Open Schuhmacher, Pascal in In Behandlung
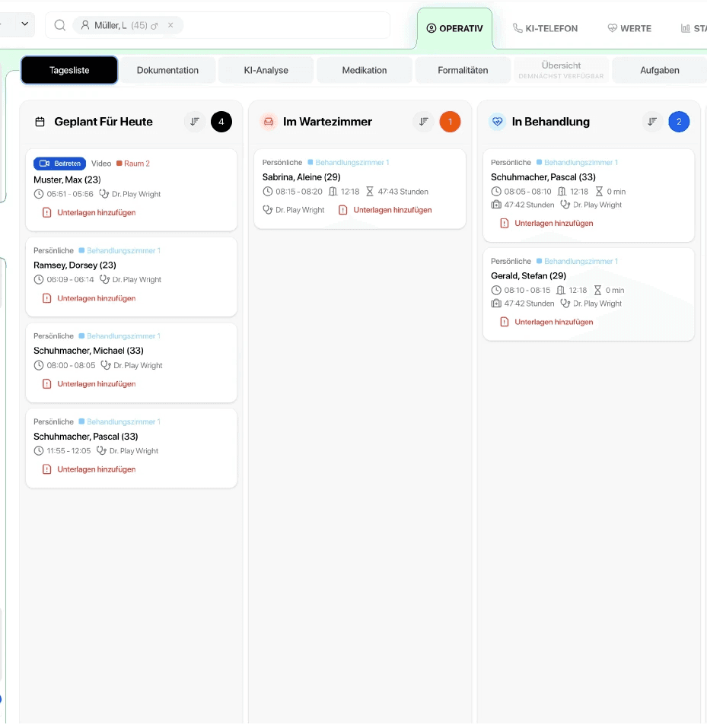 coord(543,177)
